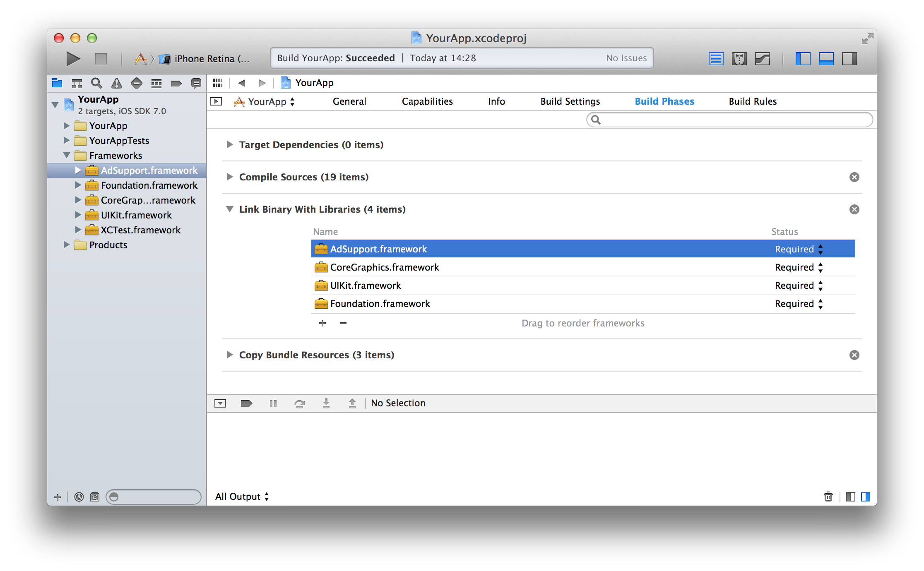Click the navigator filter field
The width and height of the screenshot is (924, 571).
click(x=154, y=497)
